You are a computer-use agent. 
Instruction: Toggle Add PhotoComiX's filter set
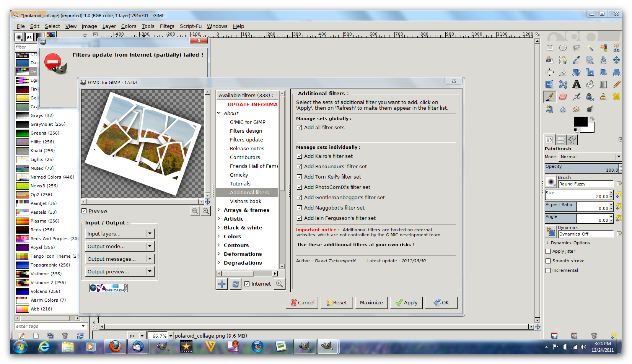[x=300, y=187]
